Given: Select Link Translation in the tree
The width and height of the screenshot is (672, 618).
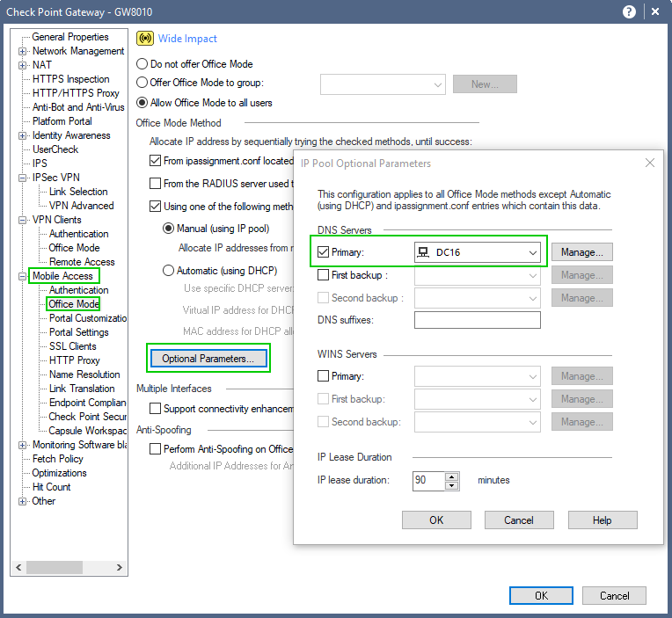Looking at the screenshot, I should [x=82, y=389].
